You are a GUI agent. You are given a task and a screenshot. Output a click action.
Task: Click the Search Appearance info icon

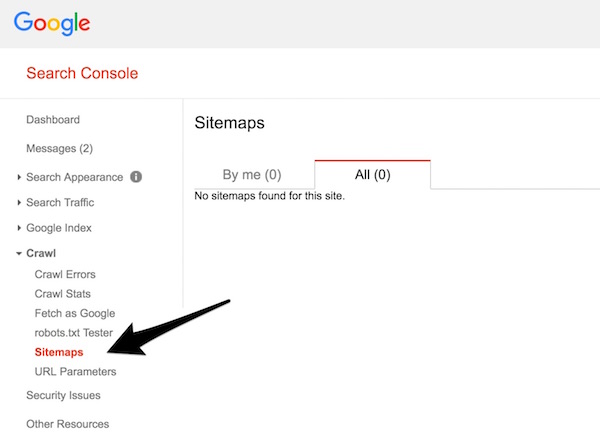pos(136,177)
